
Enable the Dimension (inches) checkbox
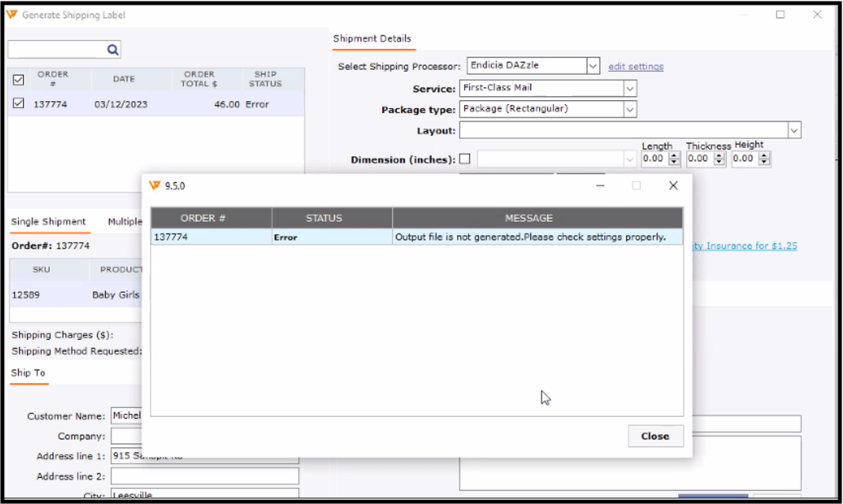465,159
